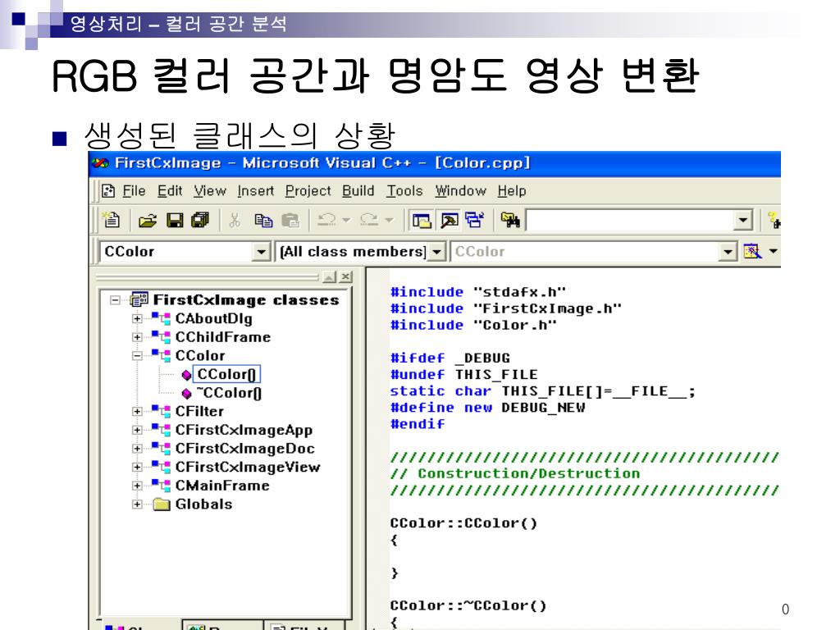Image resolution: width=840 pixels, height=630 pixels.
Task: Toggle the Workspace window icon
Action: tap(422, 220)
